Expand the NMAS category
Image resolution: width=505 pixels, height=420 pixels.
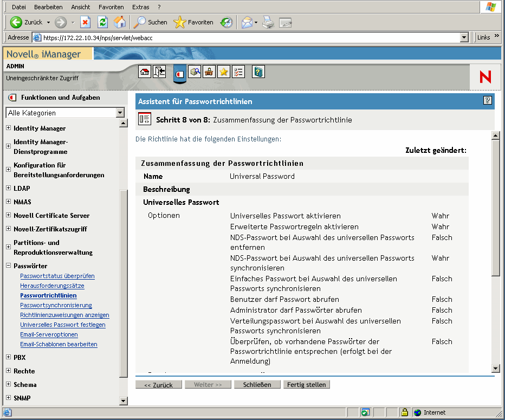[x=8, y=202]
